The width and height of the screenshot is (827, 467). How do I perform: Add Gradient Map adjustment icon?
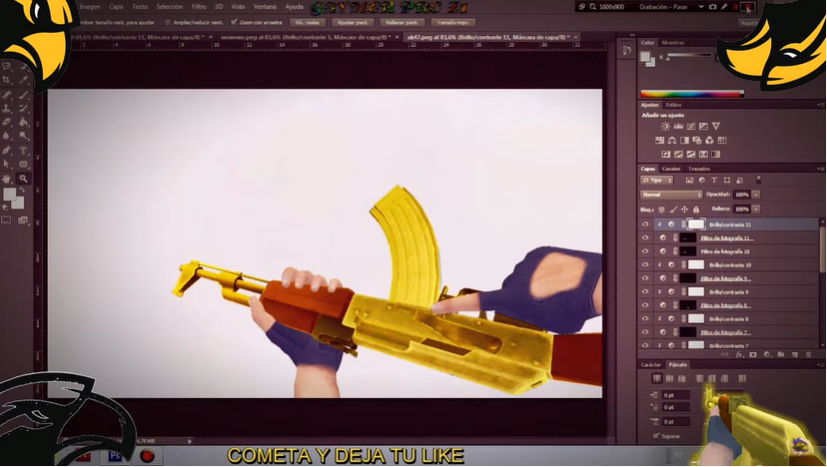click(716, 154)
